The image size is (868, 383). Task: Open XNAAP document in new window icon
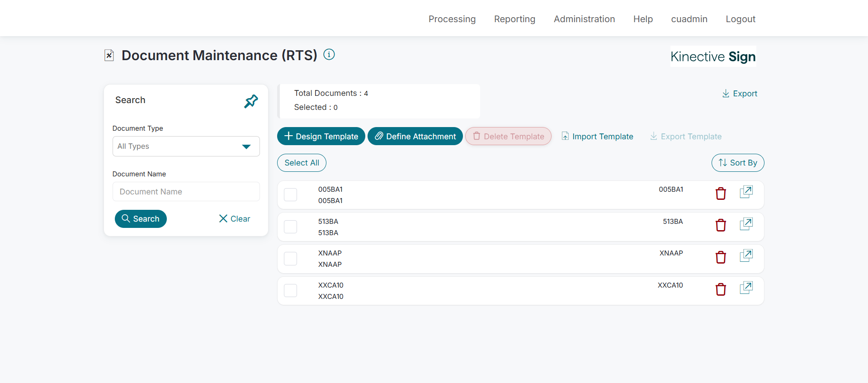[746, 255]
